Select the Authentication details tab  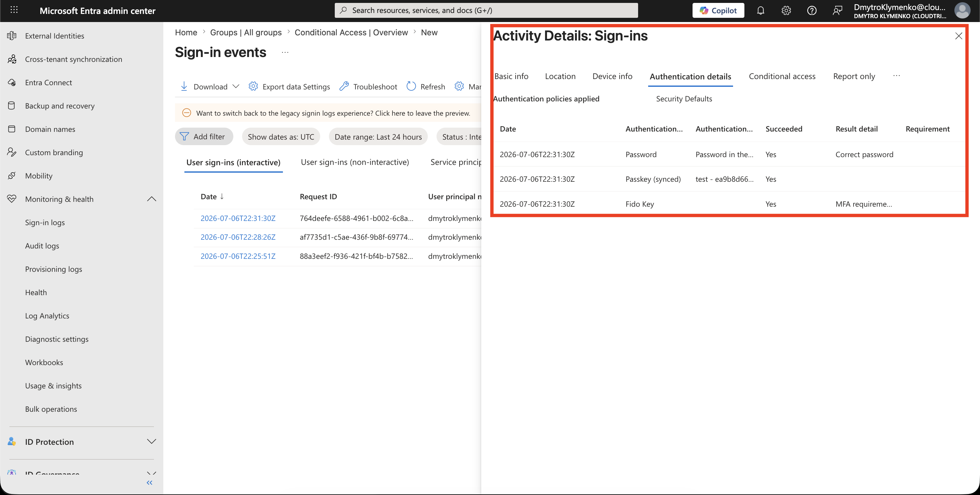pyautogui.click(x=690, y=76)
